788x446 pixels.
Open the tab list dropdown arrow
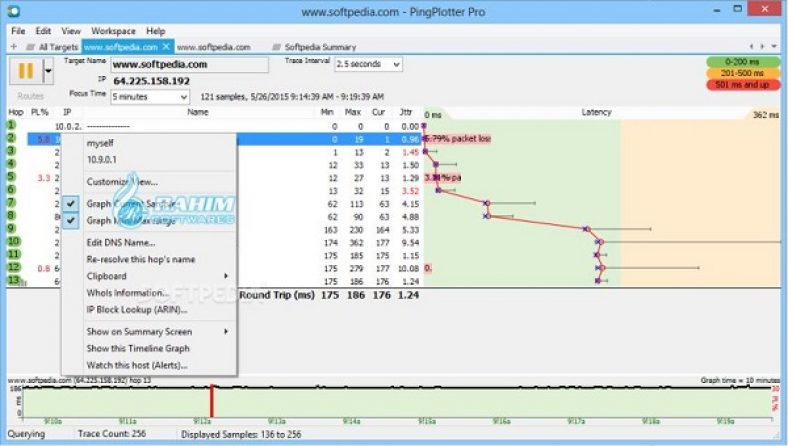tap(774, 46)
